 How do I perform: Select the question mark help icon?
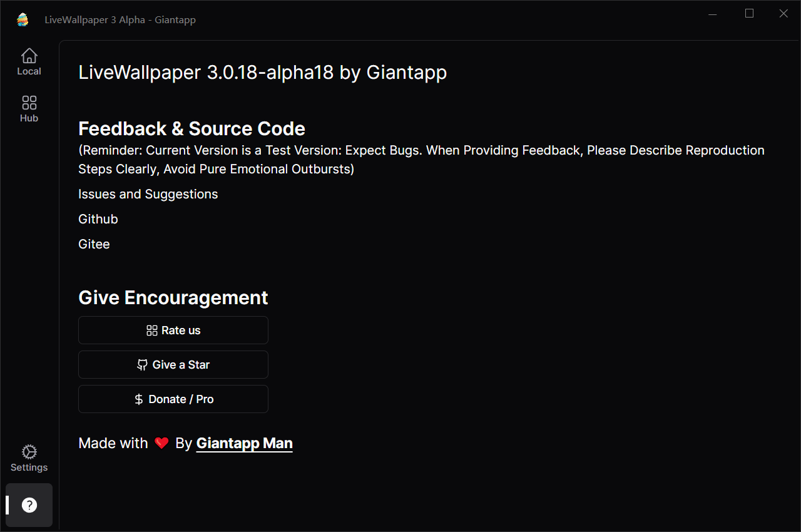[x=29, y=505]
